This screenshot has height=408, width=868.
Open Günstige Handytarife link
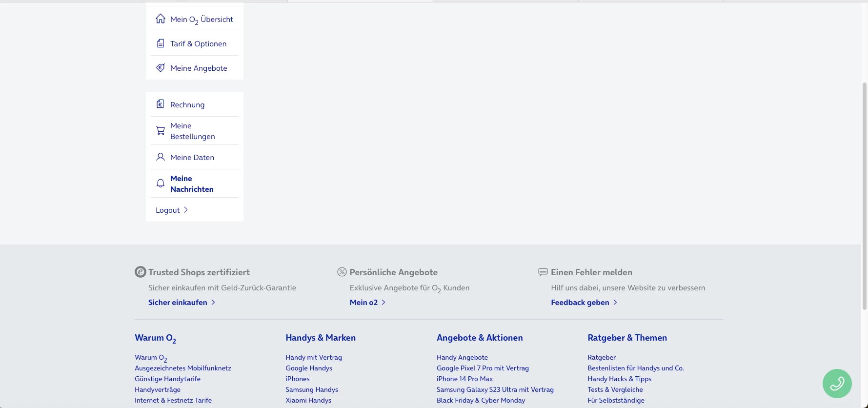coord(167,379)
